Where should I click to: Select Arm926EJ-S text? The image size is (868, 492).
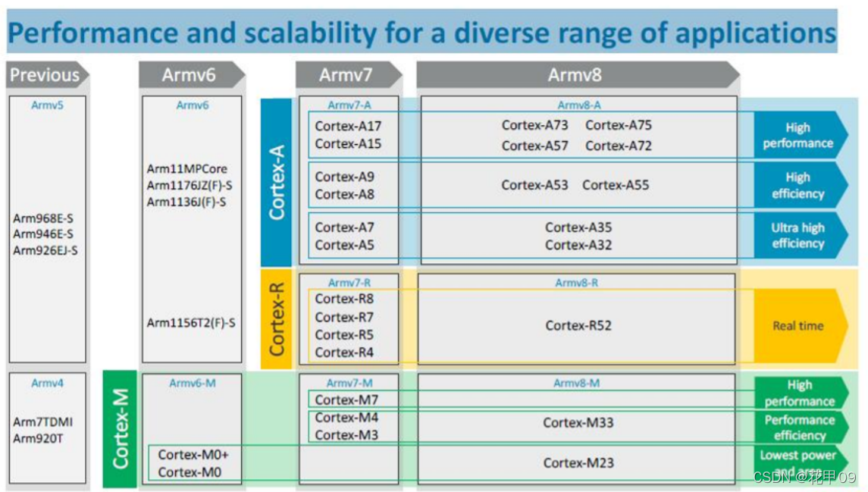pos(45,251)
